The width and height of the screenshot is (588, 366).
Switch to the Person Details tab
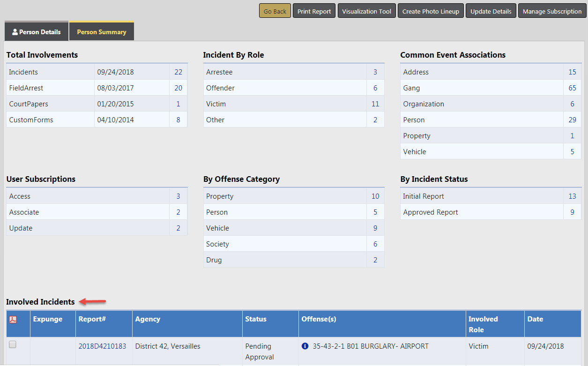(x=37, y=32)
